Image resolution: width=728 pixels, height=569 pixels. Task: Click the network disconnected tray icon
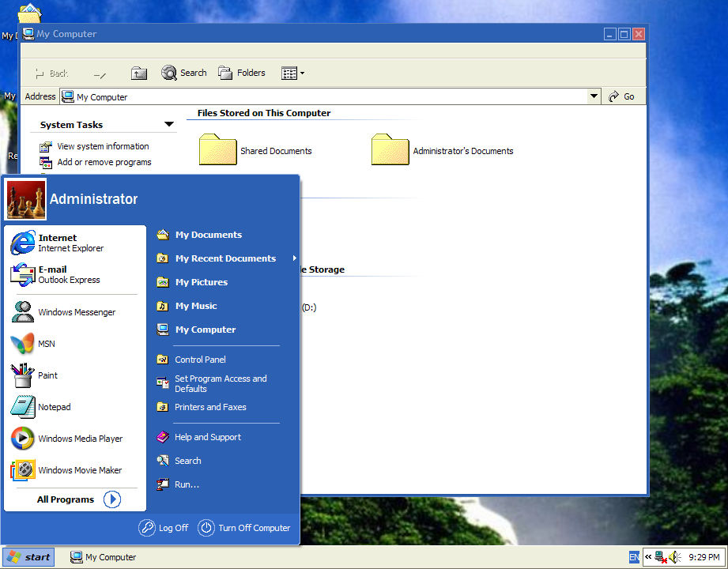[661, 557]
